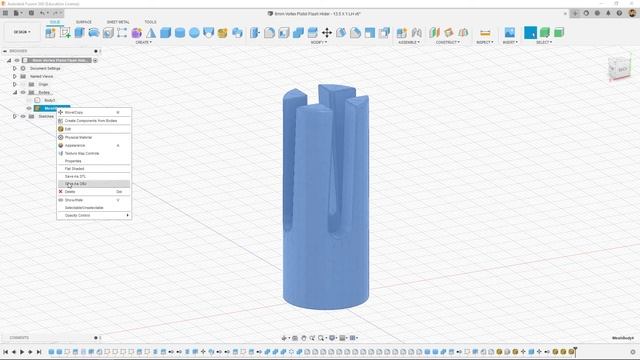The height and width of the screenshot is (360, 640).
Task: Expand the Origin node
Action: click(15, 84)
